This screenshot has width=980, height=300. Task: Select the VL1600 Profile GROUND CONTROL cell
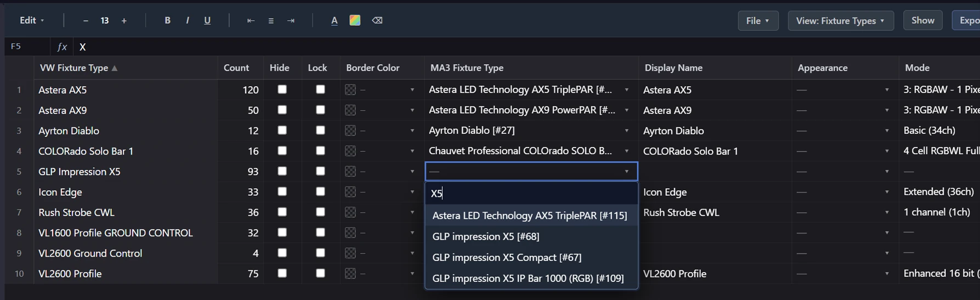point(126,233)
